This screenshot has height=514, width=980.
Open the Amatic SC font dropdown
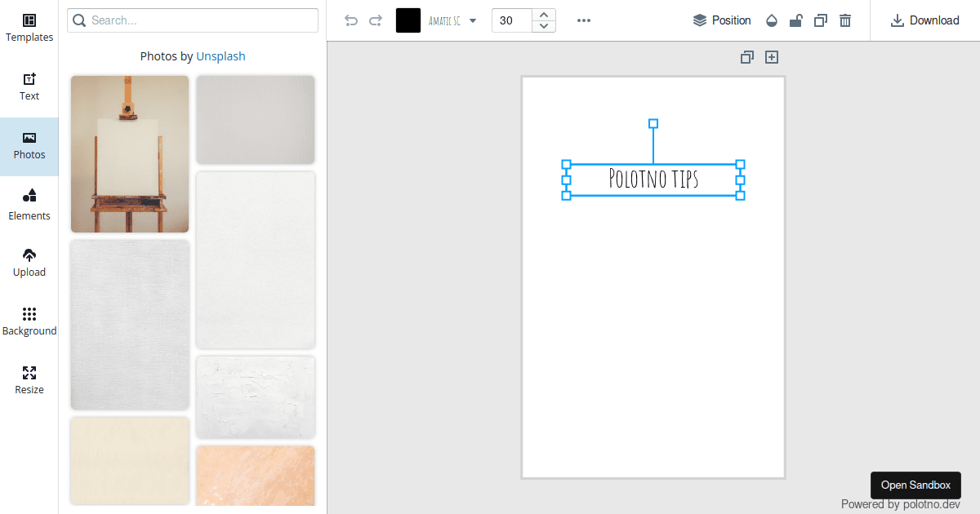[x=452, y=20]
